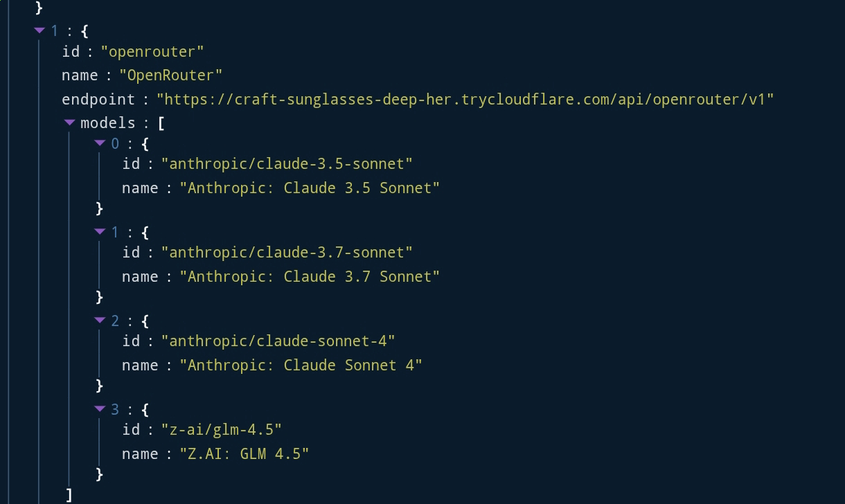Select the endpoint key label
Screen dimensions: 845x504
[x=98, y=99]
